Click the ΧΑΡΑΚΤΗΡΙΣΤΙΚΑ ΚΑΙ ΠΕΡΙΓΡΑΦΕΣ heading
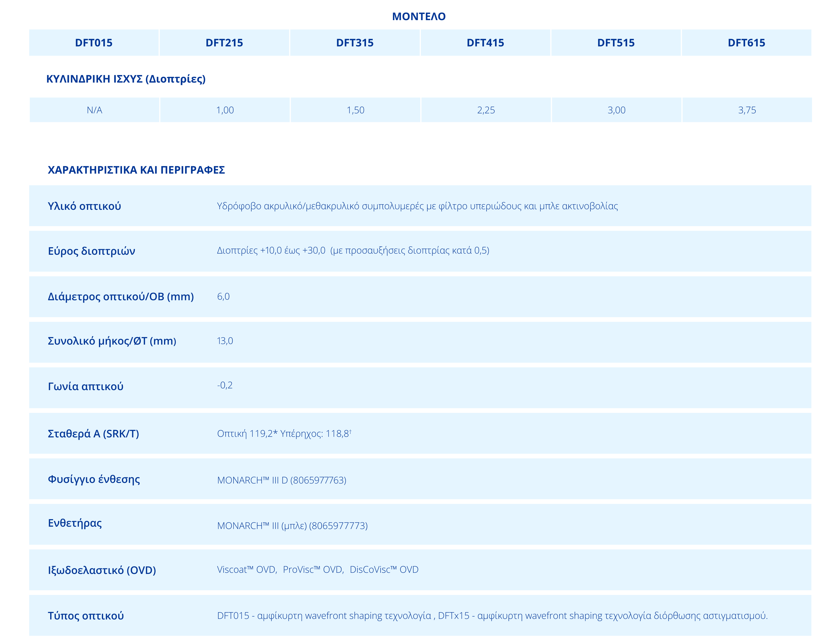 coord(136,170)
